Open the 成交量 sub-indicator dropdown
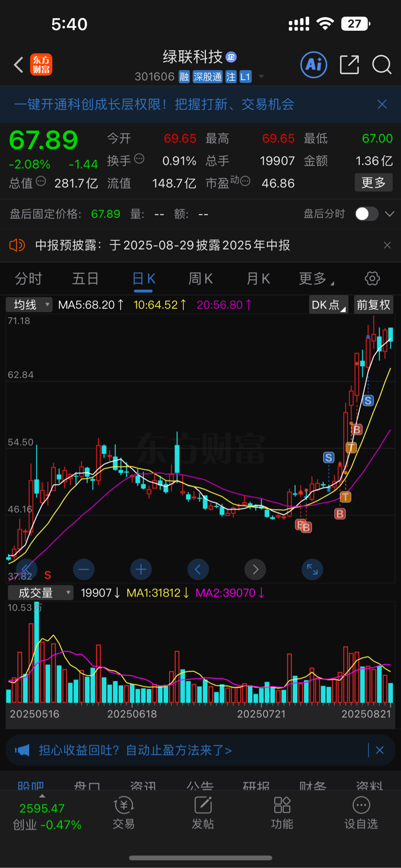The image size is (401, 868). coord(41,593)
